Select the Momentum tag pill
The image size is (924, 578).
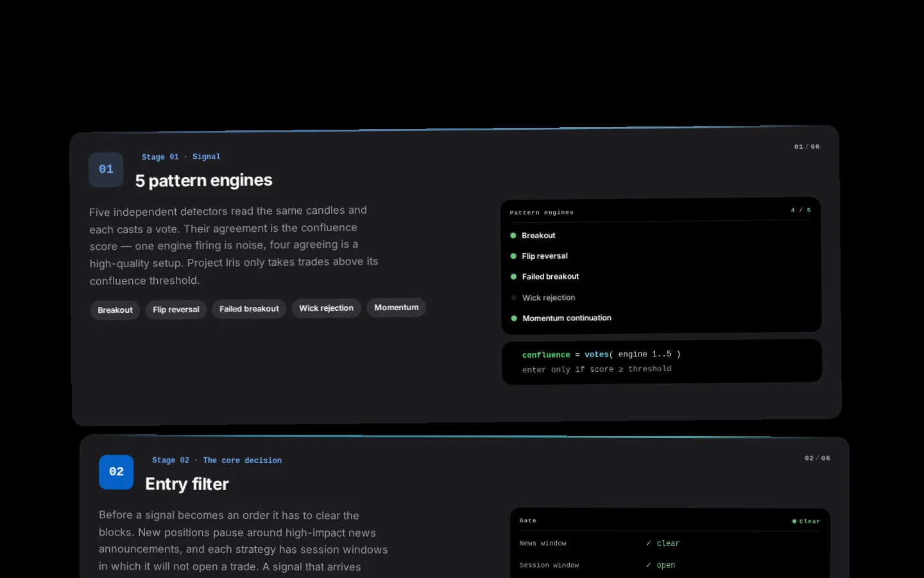(396, 308)
